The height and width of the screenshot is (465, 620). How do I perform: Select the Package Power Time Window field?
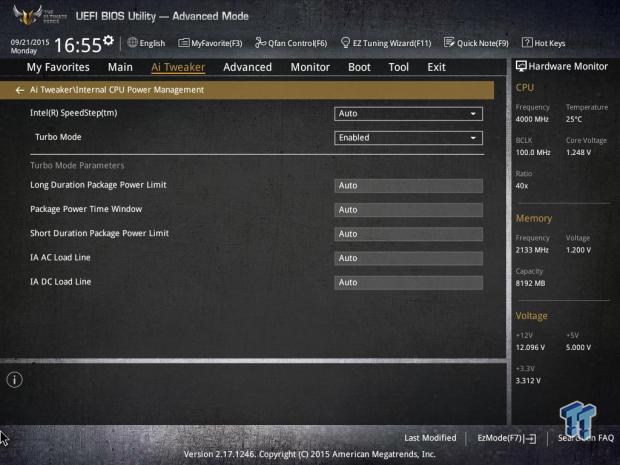point(408,209)
